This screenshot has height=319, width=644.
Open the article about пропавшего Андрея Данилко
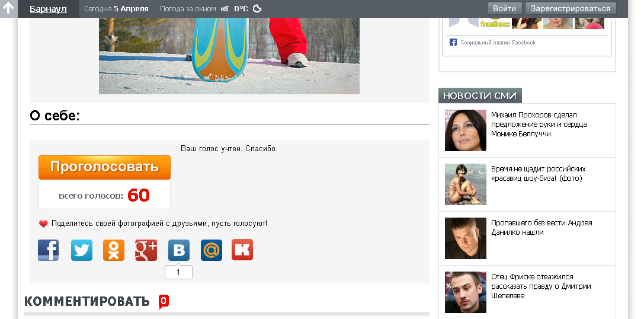[542, 227]
